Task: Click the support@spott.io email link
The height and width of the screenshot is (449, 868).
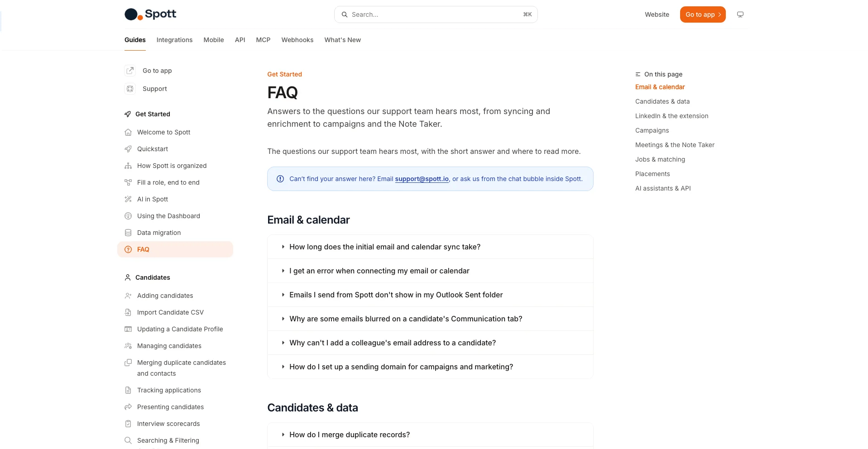Action: pyautogui.click(x=422, y=179)
